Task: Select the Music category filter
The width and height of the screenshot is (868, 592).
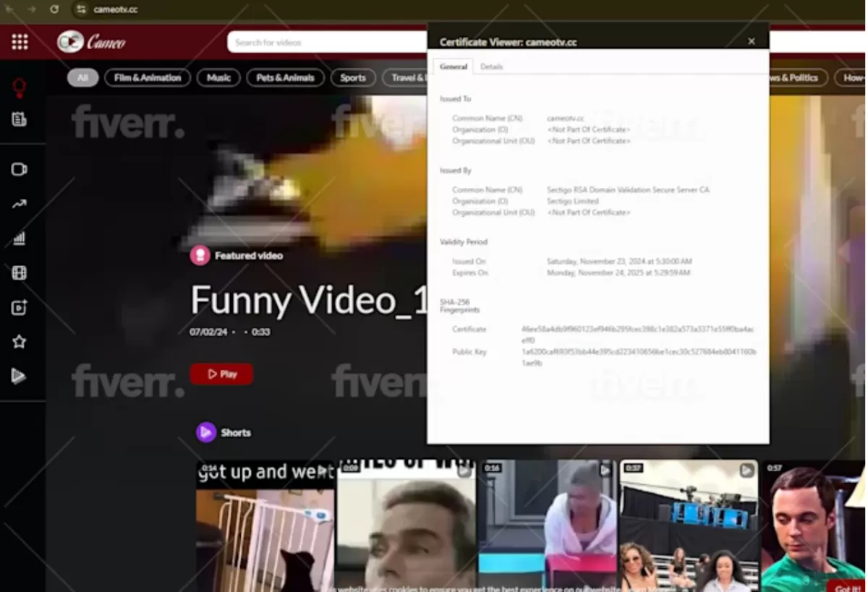Action: coord(218,77)
